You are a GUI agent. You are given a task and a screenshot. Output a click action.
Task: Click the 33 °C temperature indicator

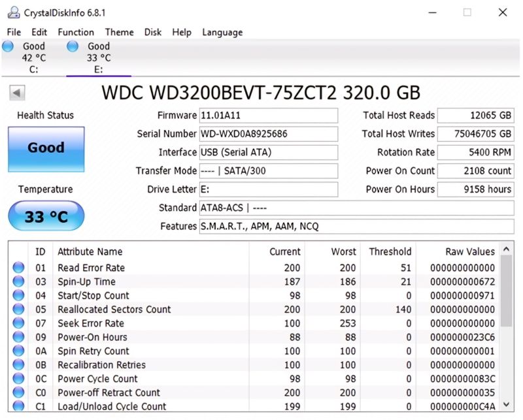(x=46, y=216)
